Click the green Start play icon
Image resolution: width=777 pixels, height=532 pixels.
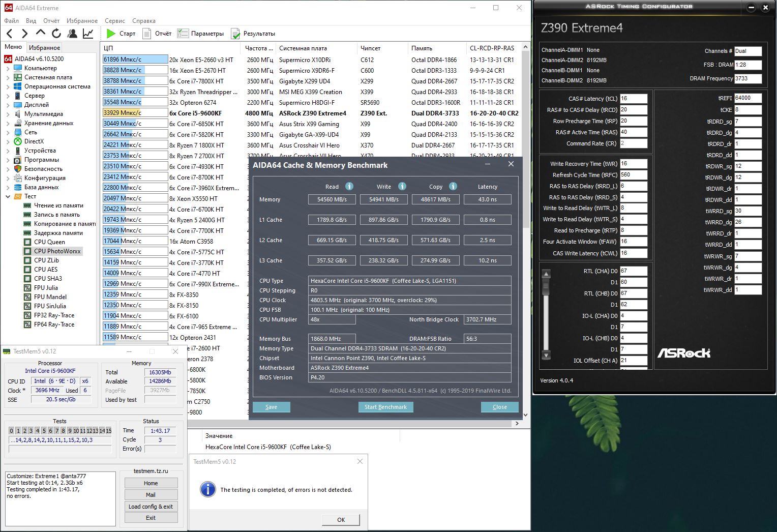coord(111,34)
